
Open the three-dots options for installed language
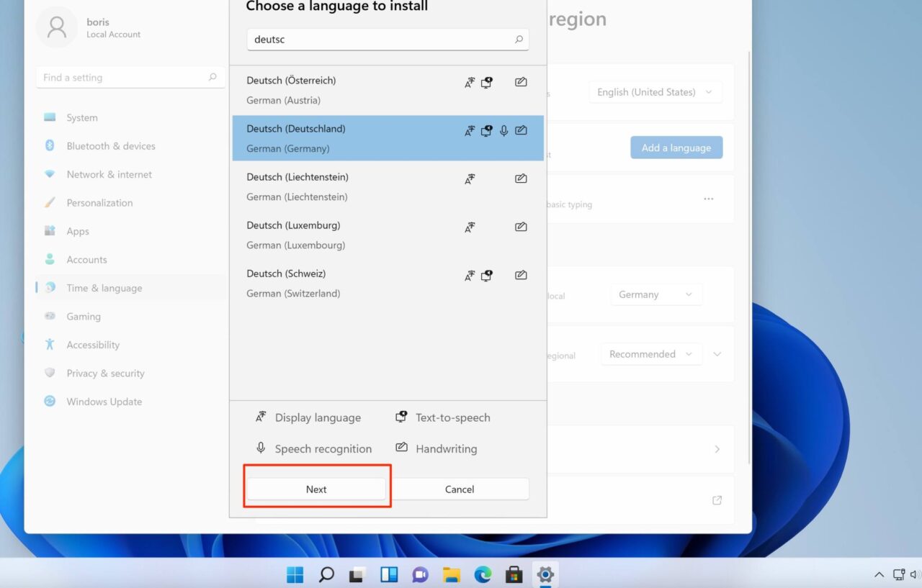click(709, 199)
